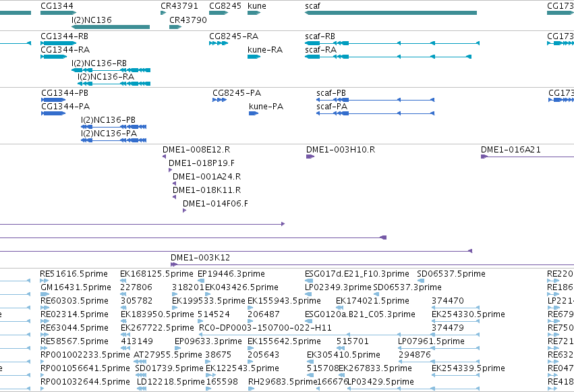The height and width of the screenshot is (392, 574).
Task: Click EST SD06537.3prime
Action: coord(376,294)
